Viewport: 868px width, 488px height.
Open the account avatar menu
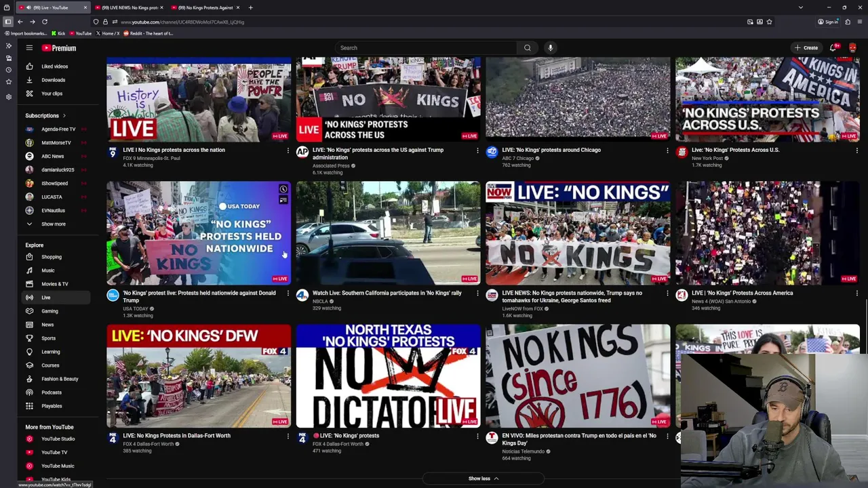852,48
